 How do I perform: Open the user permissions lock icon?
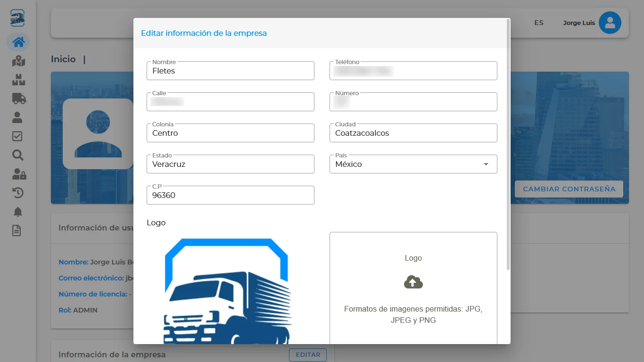[17, 174]
